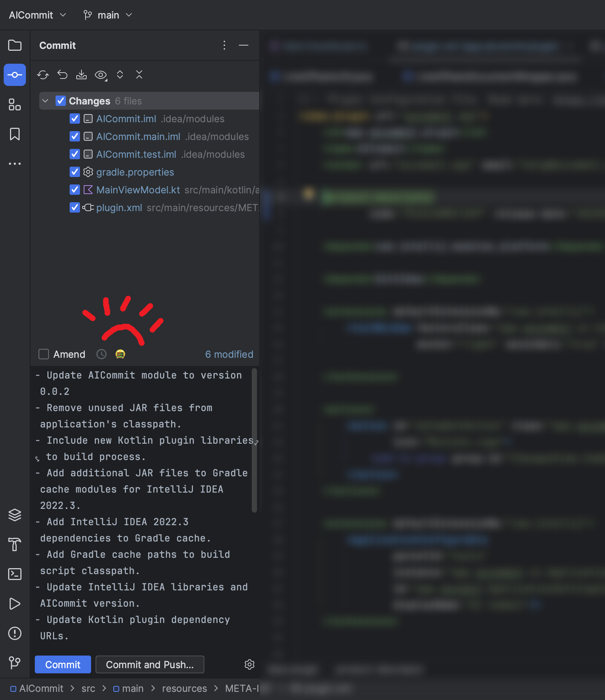Image resolution: width=605 pixels, height=700 pixels.
Task: Refresh the changes list
Action: tap(43, 75)
